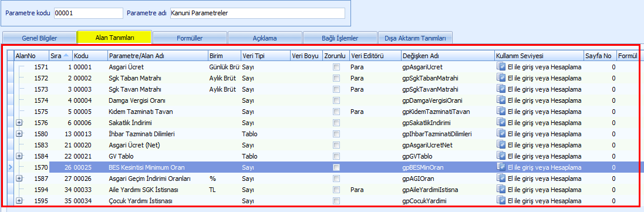Image resolution: width=644 pixels, height=212 pixels.
Task: Open the Dışa Aktarım Tanımları tab
Action: tap(415, 38)
